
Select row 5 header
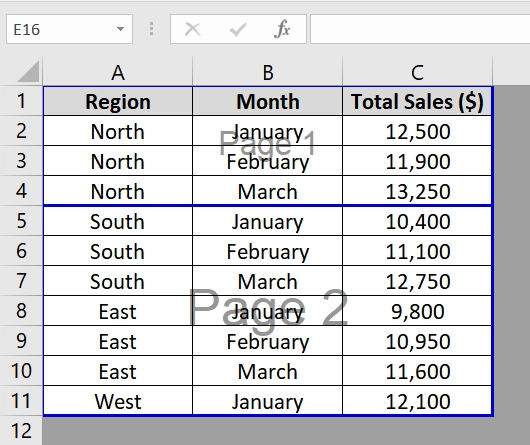coord(21,221)
